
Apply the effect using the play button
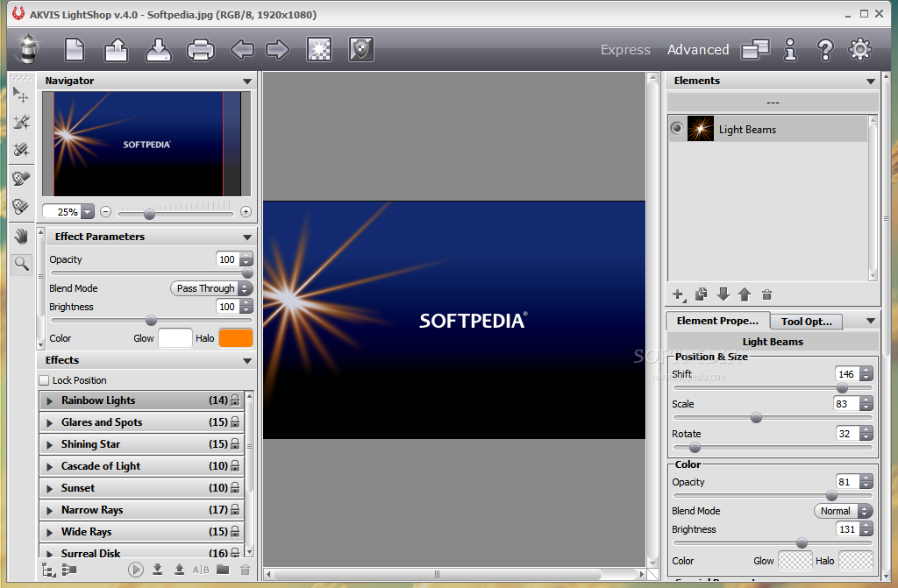click(136, 570)
